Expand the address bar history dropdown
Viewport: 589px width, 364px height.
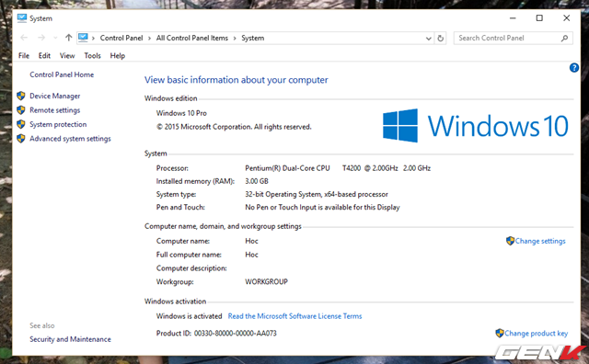pyautogui.click(x=428, y=39)
